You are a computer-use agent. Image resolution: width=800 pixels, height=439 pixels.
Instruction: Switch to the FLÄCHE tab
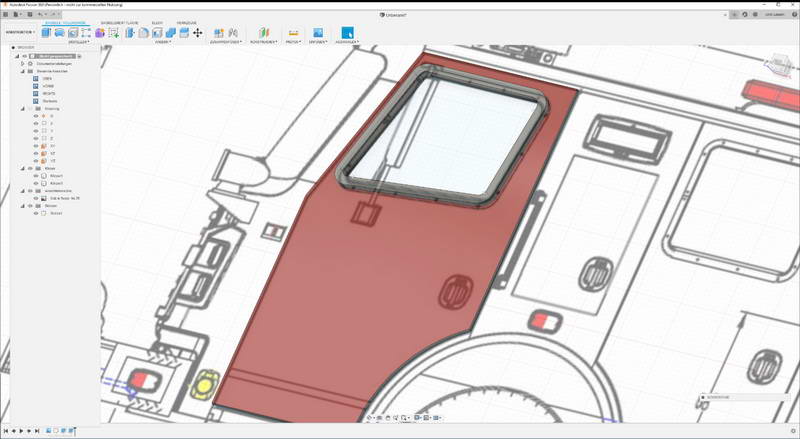[119, 23]
